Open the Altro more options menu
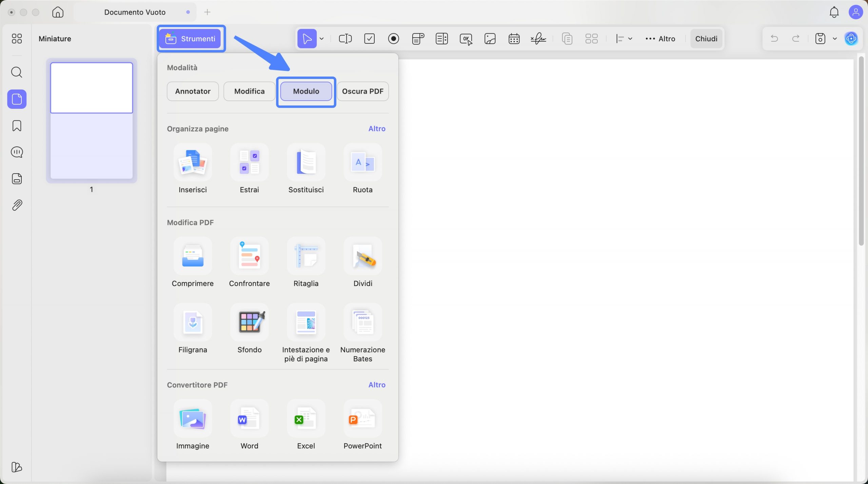 (660, 39)
